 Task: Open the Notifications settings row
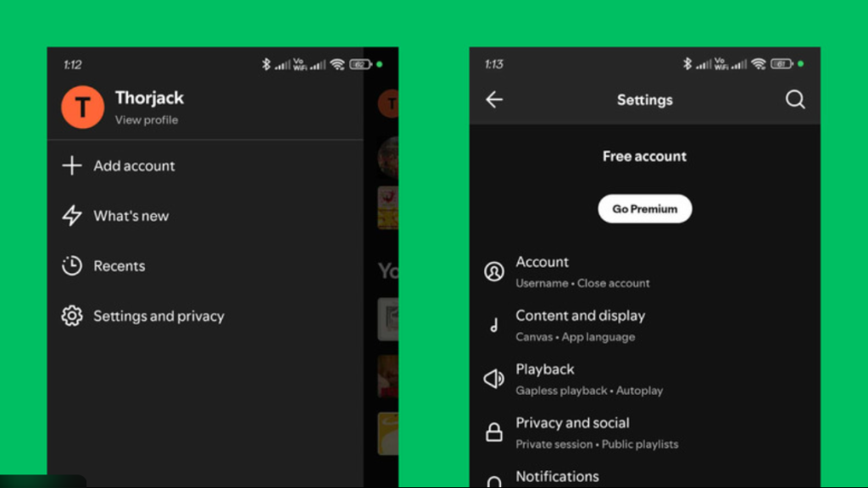(557, 477)
